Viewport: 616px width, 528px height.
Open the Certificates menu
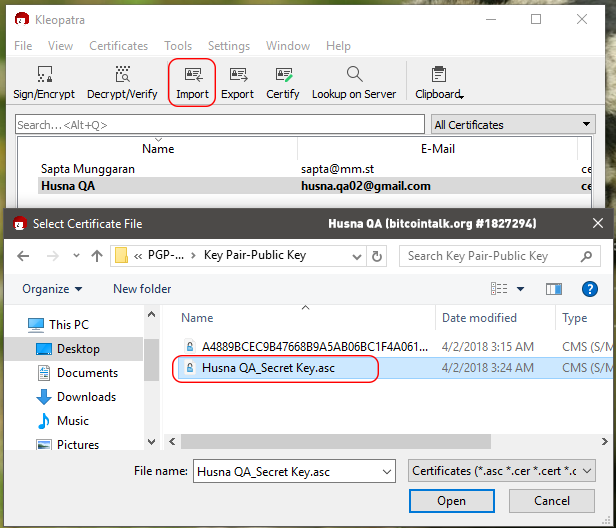pyautogui.click(x=119, y=46)
